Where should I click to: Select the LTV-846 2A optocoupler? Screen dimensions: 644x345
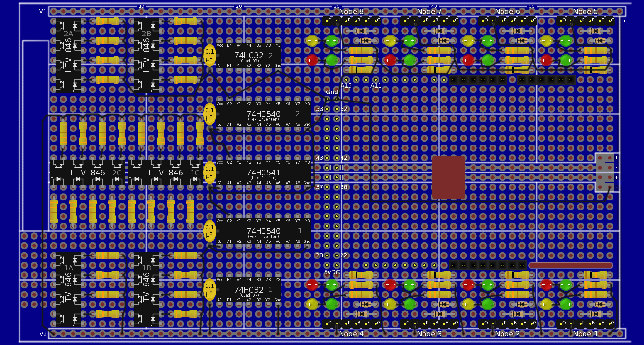(x=68, y=55)
